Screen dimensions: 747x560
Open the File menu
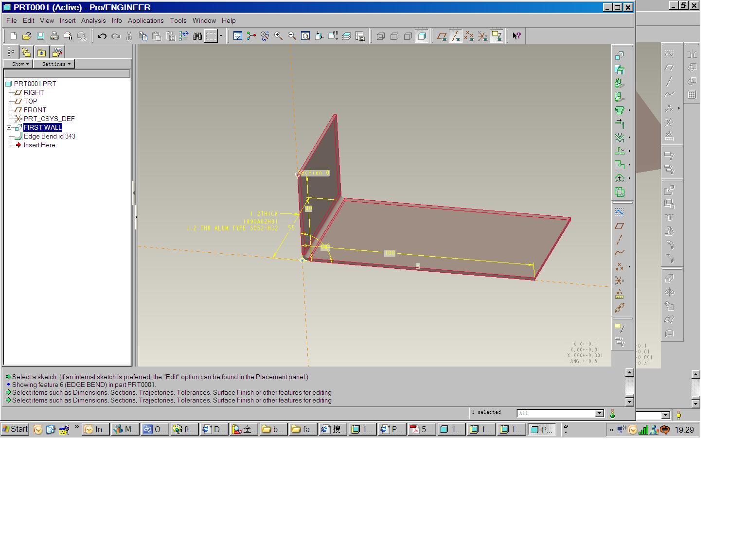pyautogui.click(x=12, y=20)
